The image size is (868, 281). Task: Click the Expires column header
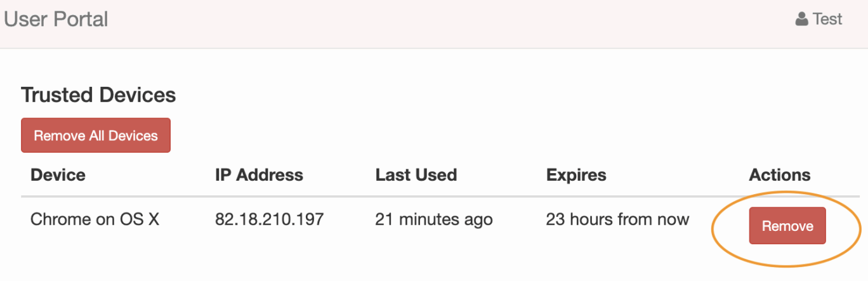(x=576, y=174)
